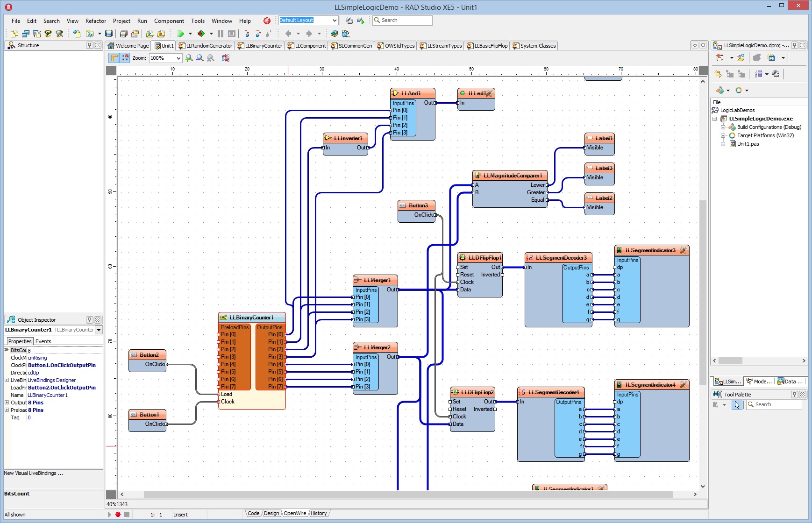Click the green Run arrow in toolbar

click(180, 34)
